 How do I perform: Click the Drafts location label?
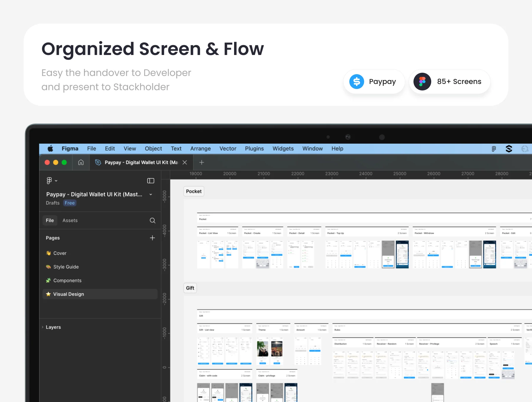pos(53,203)
